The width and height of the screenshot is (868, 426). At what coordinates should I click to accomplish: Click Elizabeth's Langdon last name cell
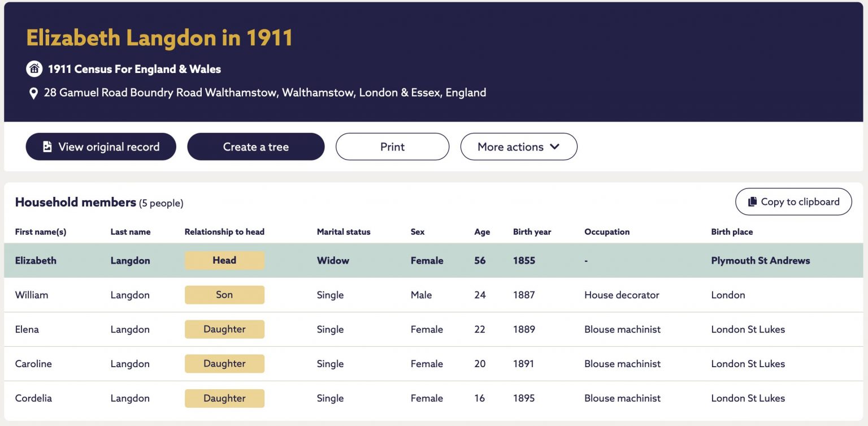click(131, 261)
